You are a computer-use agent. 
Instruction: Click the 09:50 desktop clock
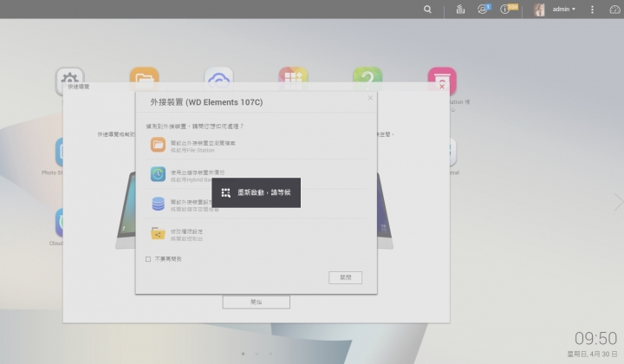click(x=595, y=339)
